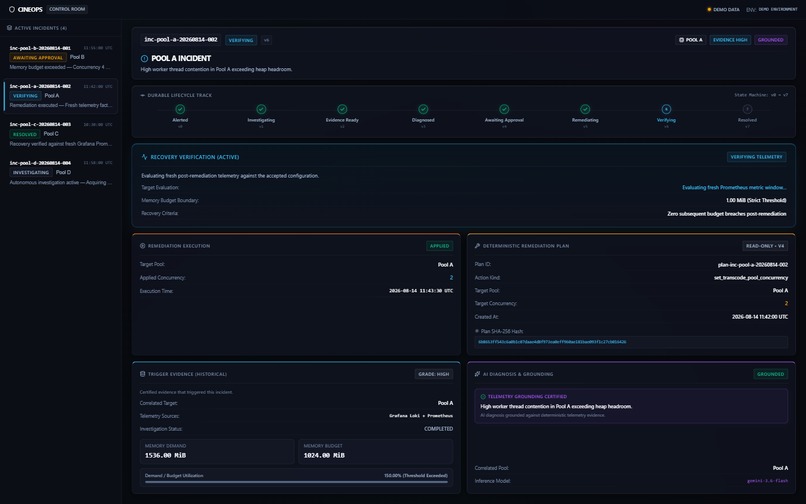
Task: Click the info icon beside Pool A Incident
Action: point(144,59)
